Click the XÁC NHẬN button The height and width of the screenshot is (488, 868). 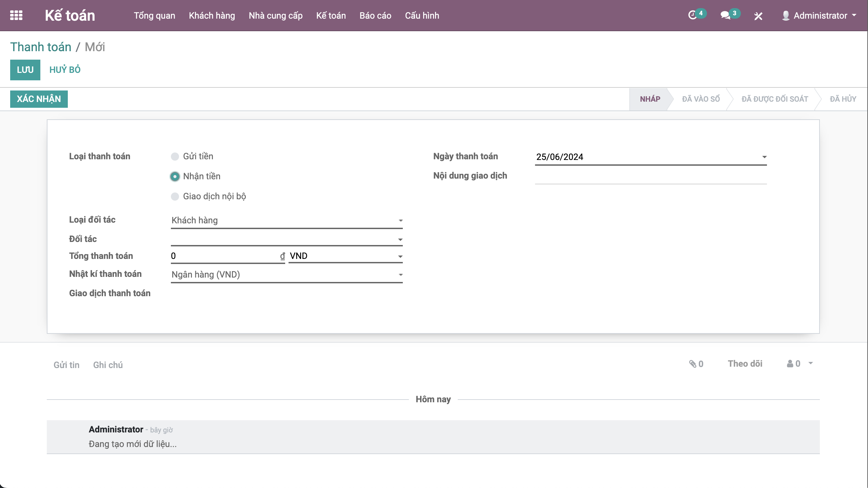coord(39,99)
